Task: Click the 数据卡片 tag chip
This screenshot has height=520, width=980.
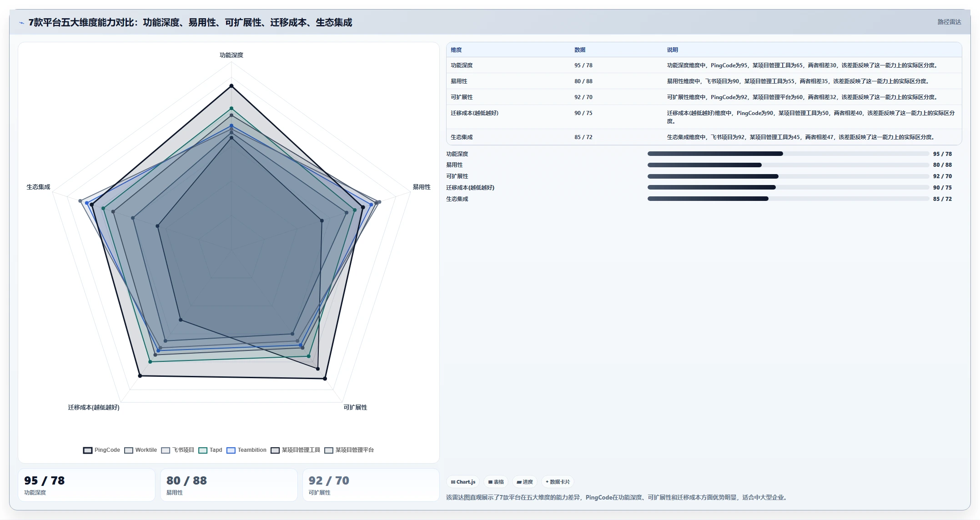Action: (x=558, y=482)
